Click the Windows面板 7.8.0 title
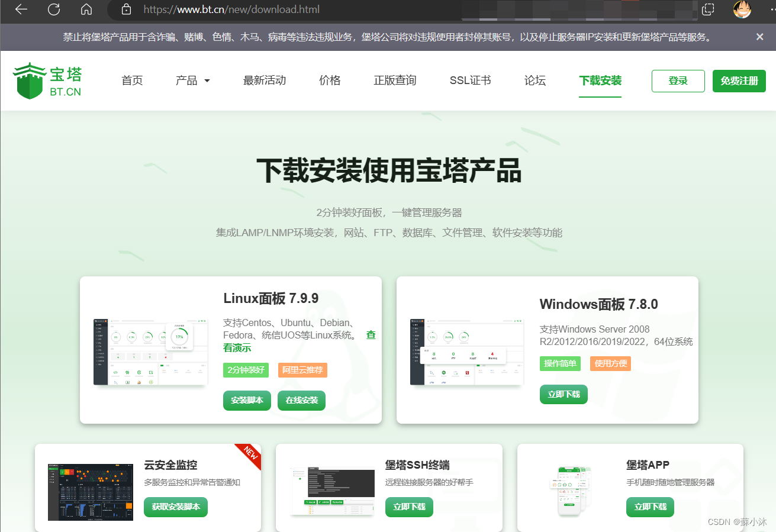 tap(599, 305)
